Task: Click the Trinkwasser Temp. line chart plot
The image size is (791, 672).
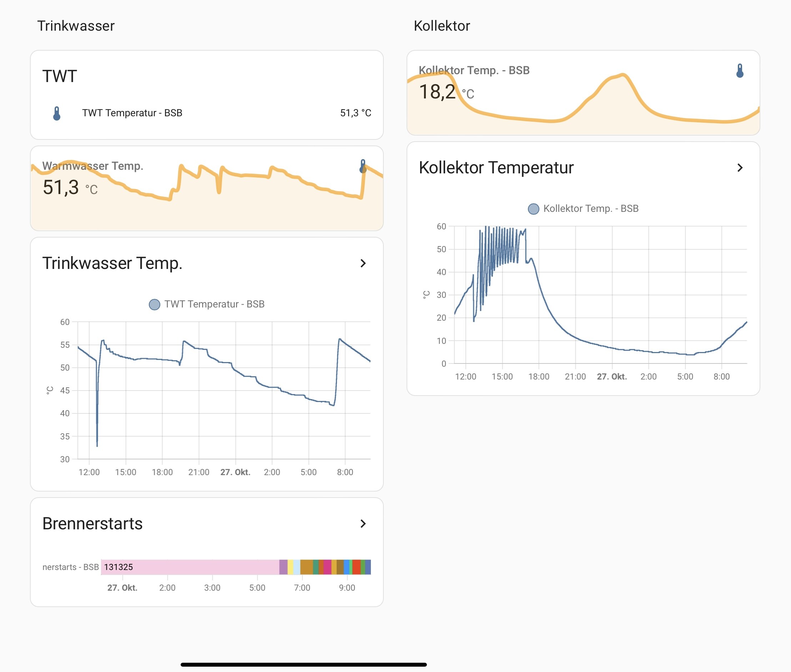Action: pos(224,391)
